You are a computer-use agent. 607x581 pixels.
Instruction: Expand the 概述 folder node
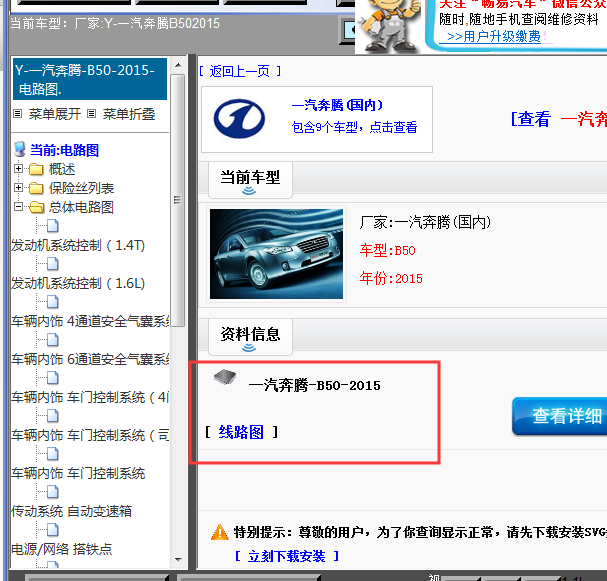tap(18, 169)
